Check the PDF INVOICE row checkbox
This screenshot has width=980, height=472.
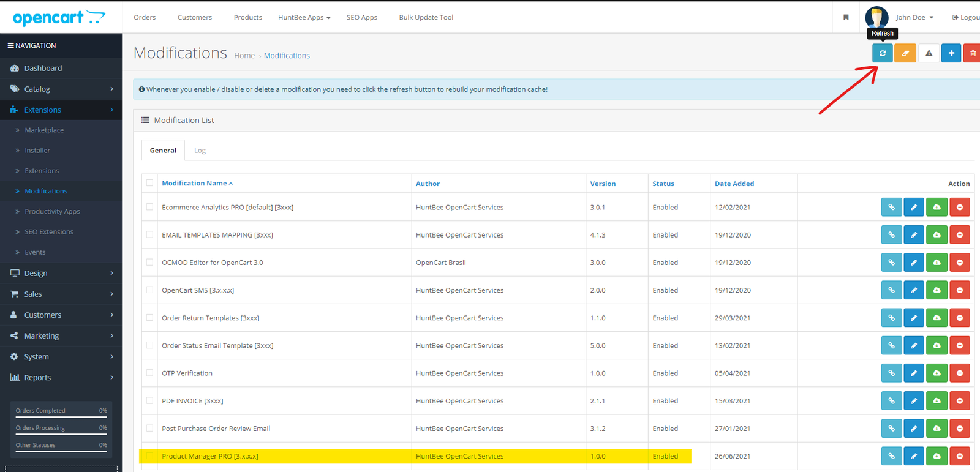pyautogui.click(x=149, y=400)
